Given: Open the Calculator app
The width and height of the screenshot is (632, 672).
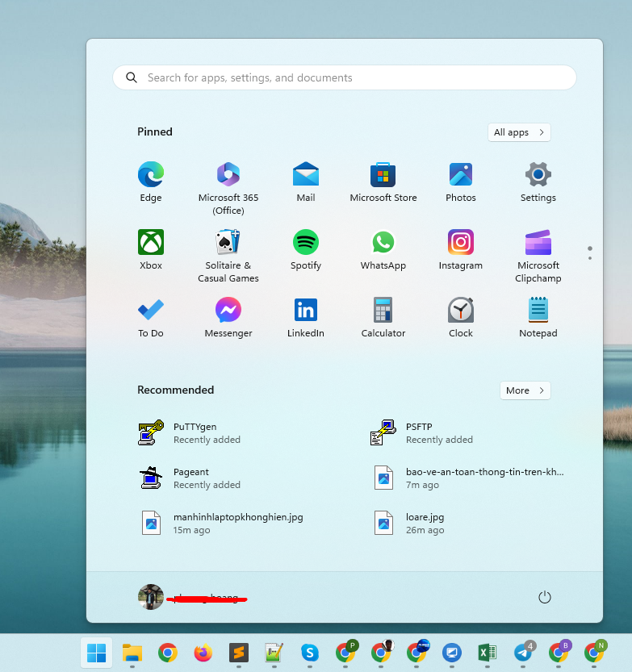Looking at the screenshot, I should tap(383, 318).
